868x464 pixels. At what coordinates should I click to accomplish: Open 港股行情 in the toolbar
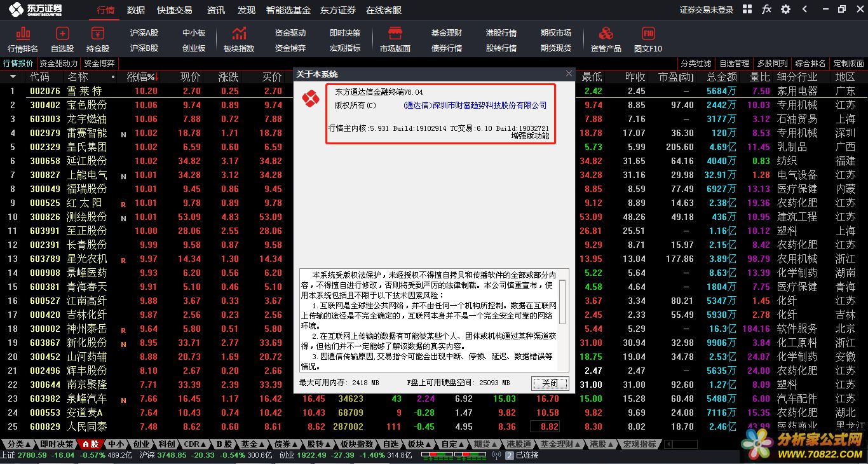[501, 33]
